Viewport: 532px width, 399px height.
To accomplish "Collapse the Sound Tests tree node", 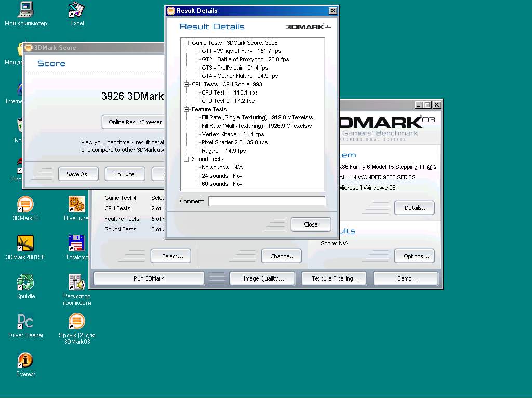I will point(187,159).
